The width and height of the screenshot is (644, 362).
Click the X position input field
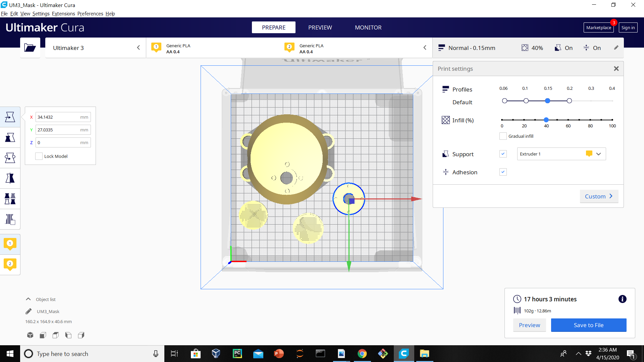click(63, 117)
